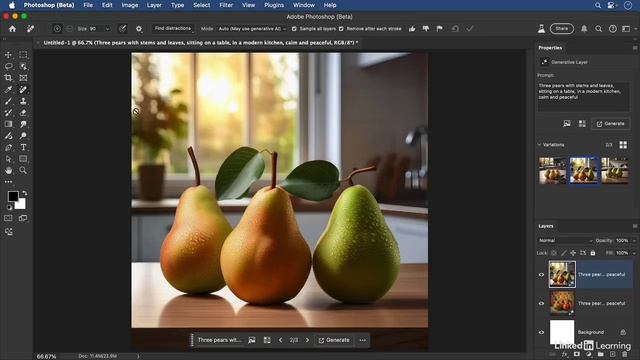Click Generate in Properties panel
Image resolution: width=640 pixels, height=360 pixels.
611,124
